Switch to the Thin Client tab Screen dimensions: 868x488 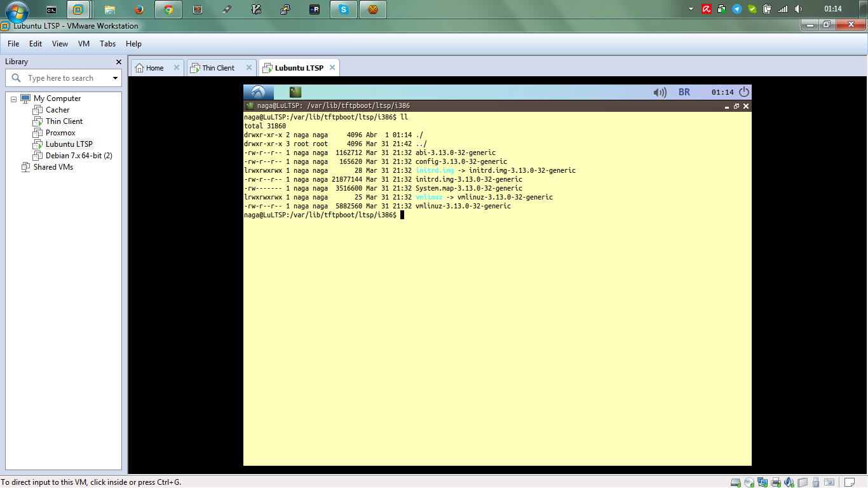tap(218, 68)
